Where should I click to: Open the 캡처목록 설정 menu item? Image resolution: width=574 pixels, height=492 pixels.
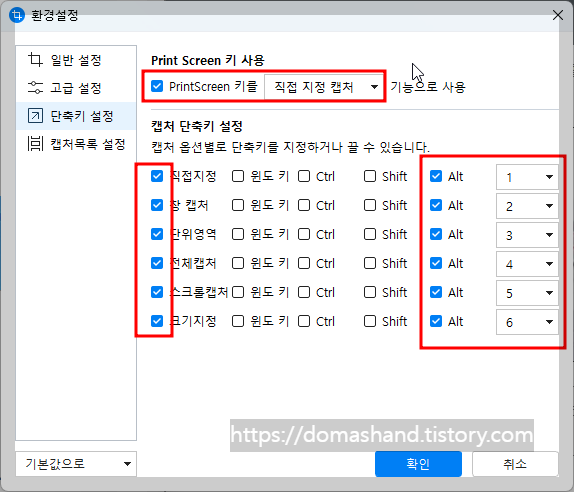(x=76, y=144)
